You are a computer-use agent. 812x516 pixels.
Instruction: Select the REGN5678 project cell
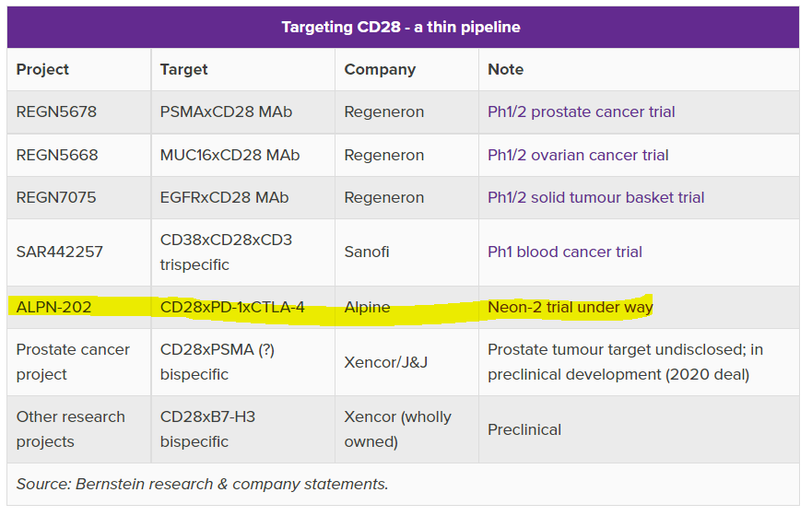tap(56, 112)
